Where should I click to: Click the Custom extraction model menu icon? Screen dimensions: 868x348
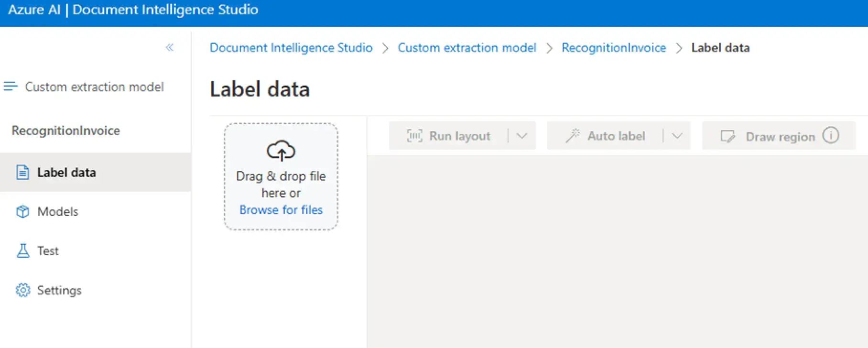tap(11, 87)
